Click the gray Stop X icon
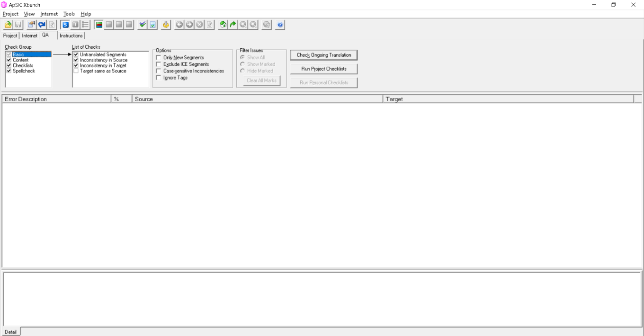The image size is (644, 336). coord(199,25)
